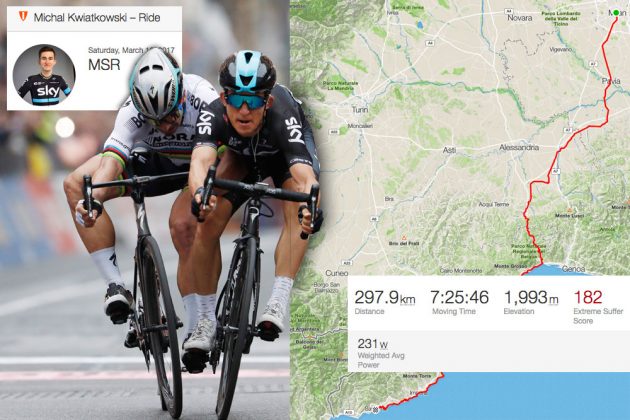Click the A33 highway shield near Cuneo
Viewport: 630px width, 420px height.
coord(347,263)
